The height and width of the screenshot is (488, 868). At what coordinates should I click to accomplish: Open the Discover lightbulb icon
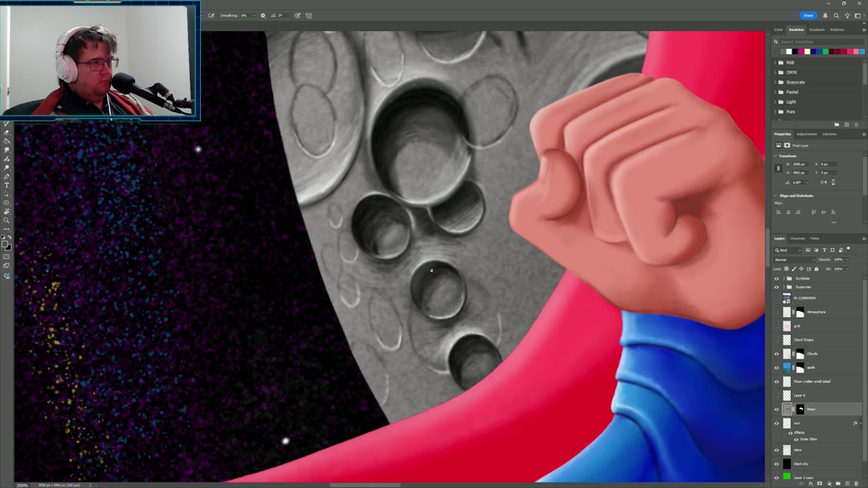coord(847,16)
